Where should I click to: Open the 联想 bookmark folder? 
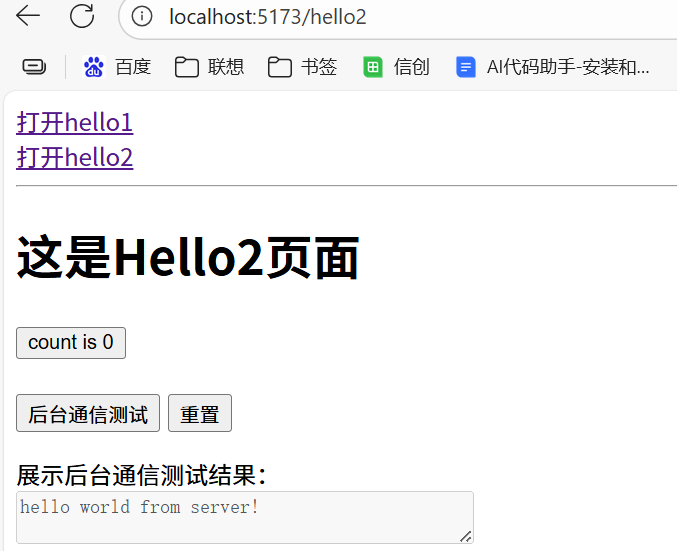pos(209,67)
